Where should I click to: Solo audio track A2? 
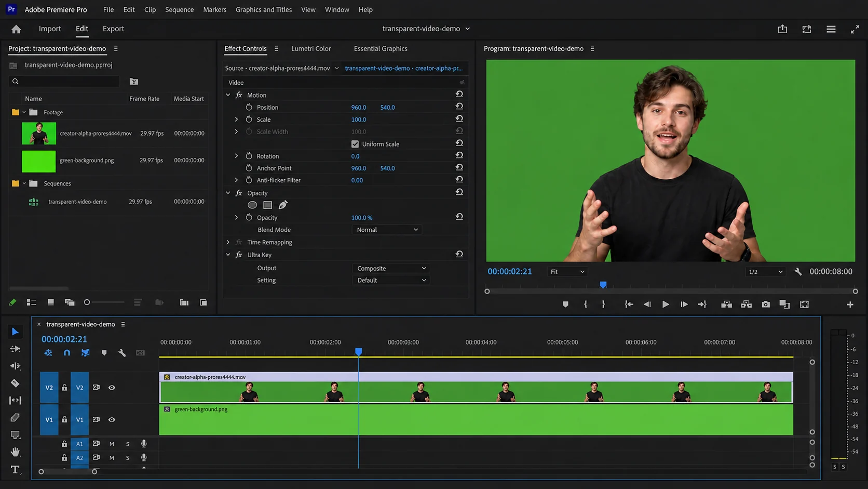128,458
